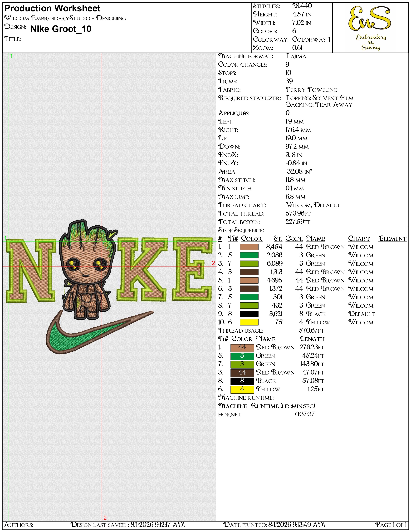This screenshot has width=411, height=532.
Task: Click the trims value "39"
Action: (289, 81)
